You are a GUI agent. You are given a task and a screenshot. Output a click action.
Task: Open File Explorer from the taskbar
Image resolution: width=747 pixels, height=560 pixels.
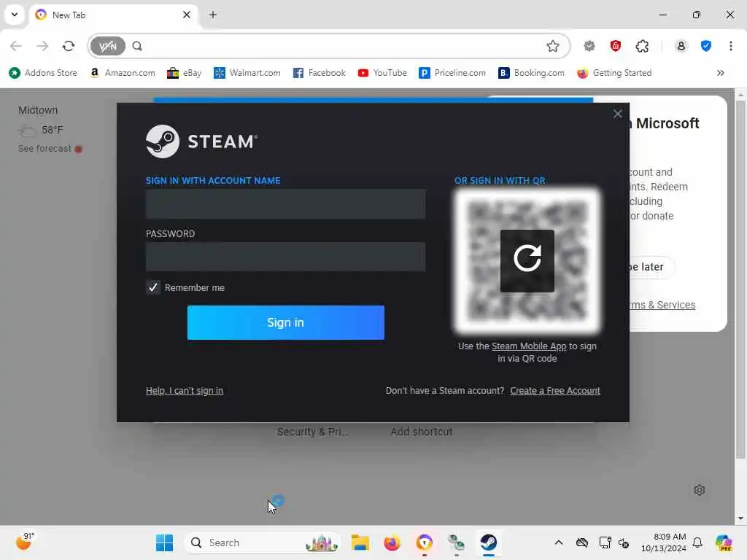[x=360, y=542]
